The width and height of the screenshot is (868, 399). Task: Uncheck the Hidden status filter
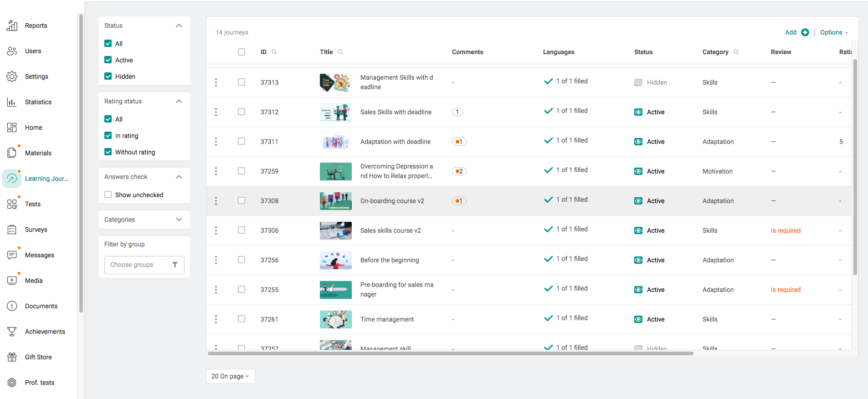tap(108, 77)
